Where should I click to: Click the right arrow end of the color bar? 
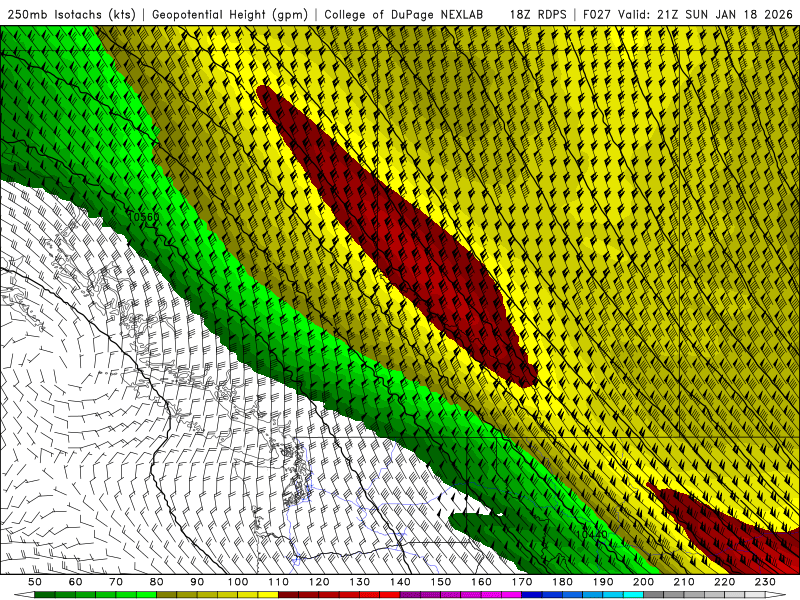776,595
